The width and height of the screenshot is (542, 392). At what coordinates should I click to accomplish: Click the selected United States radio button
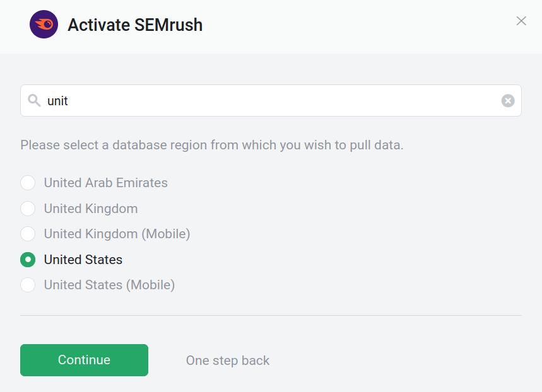click(28, 259)
